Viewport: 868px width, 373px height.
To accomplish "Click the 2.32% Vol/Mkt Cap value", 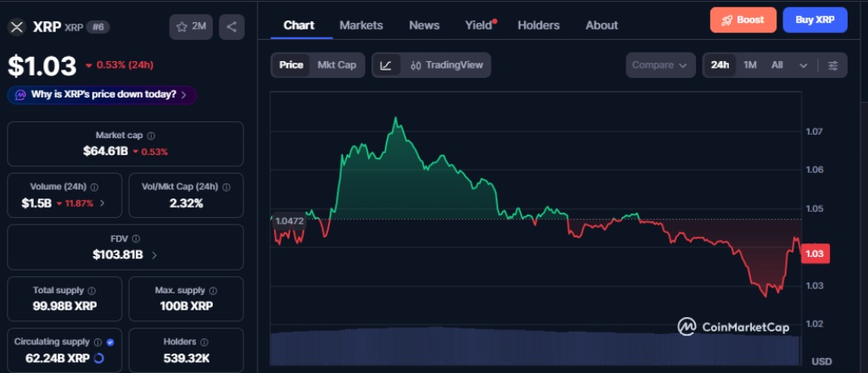I will [186, 203].
